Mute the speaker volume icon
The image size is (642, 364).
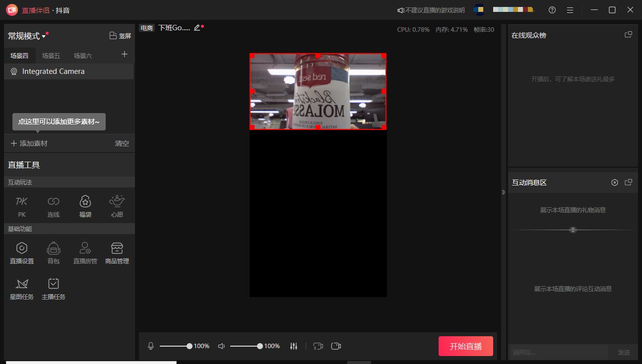(x=221, y=346)
